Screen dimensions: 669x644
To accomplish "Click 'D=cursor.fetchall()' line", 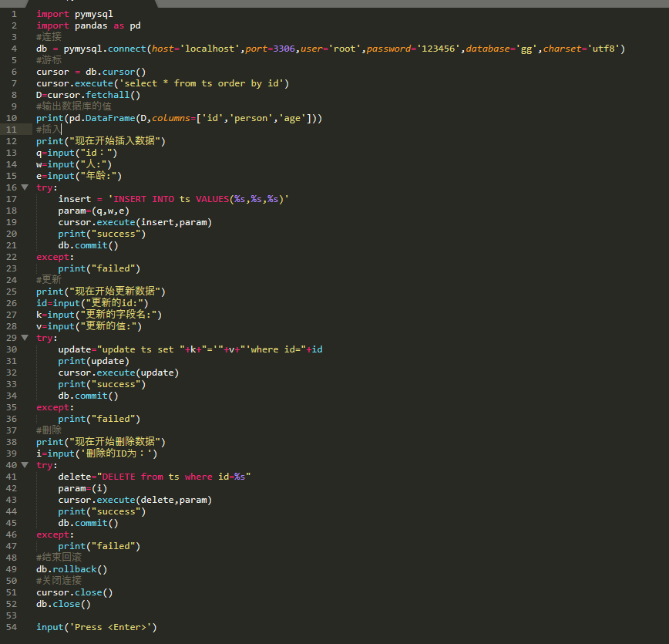I will [89, 95].
